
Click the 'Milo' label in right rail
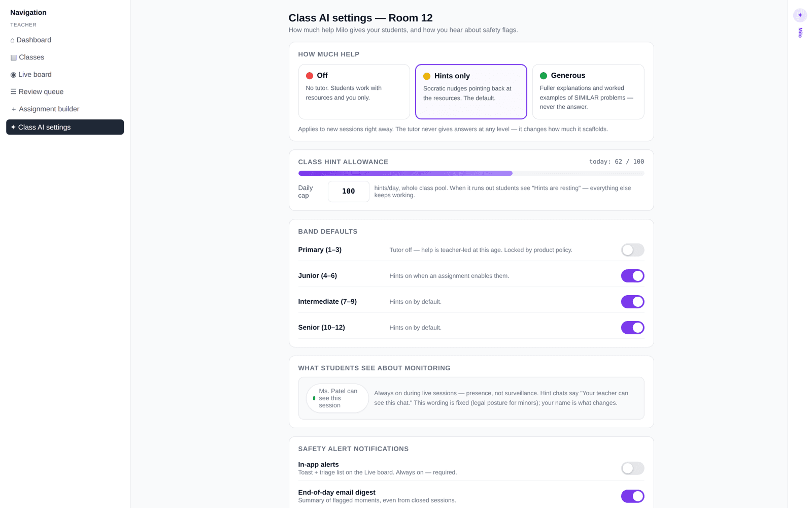click(800, 33)
